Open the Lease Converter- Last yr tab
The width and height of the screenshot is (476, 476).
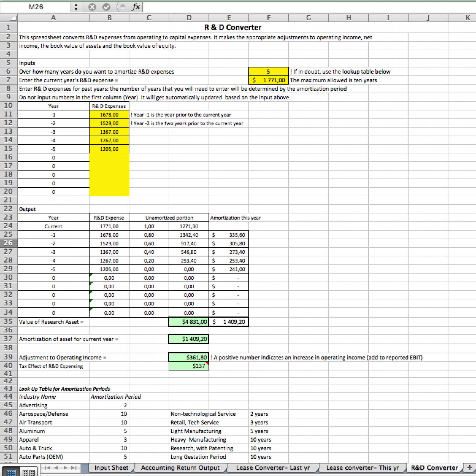coord(273,468)
